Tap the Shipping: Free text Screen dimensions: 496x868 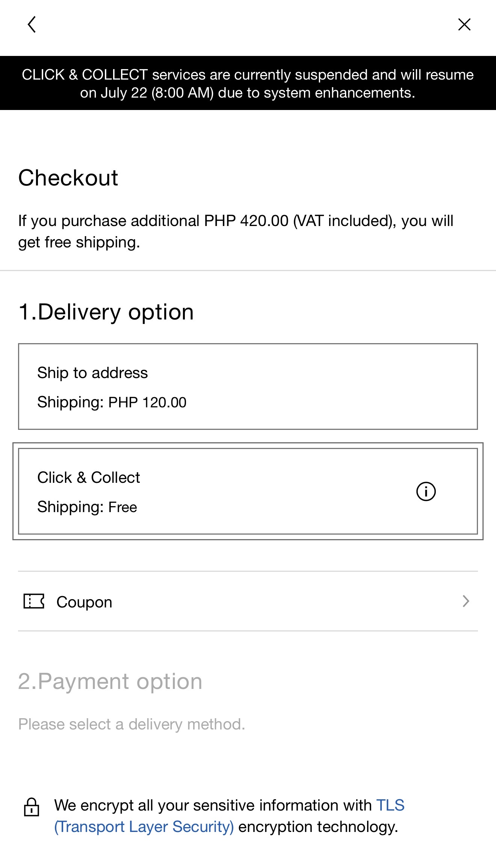(87, 507)
